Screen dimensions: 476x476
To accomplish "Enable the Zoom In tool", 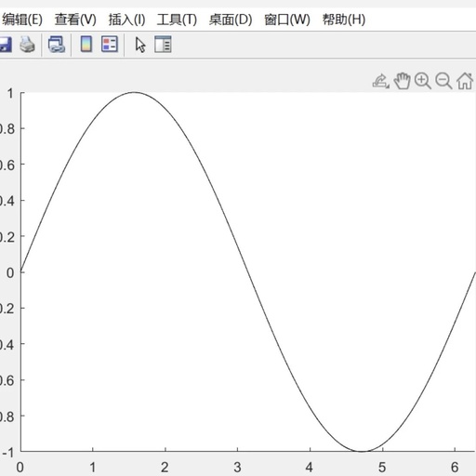I will tap(423, 81).
